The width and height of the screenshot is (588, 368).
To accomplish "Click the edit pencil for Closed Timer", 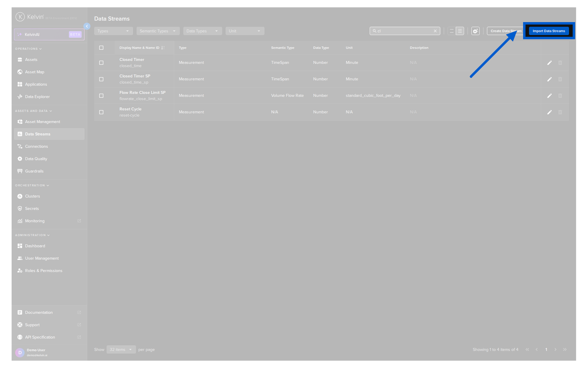I will (x=549, y=63).
